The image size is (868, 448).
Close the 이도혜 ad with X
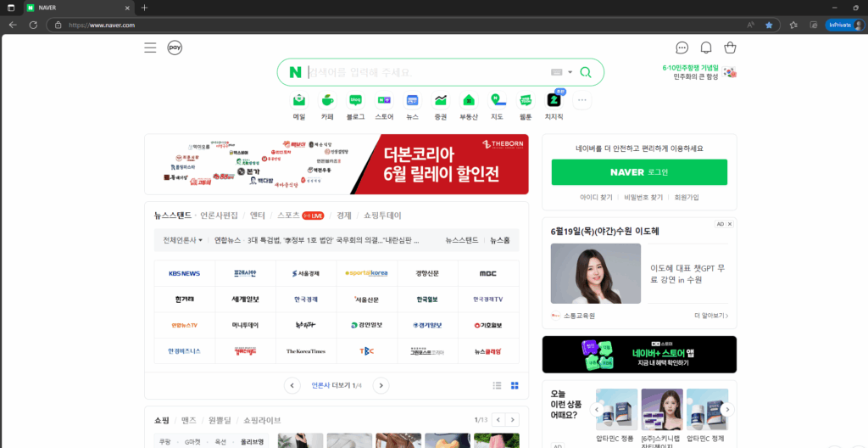coord(730,224)
